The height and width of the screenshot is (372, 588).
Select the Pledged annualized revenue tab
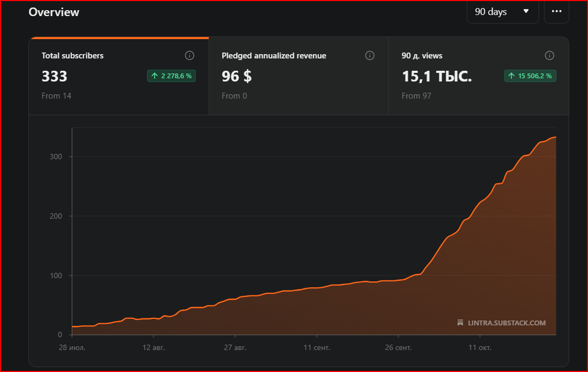point(298,76)
